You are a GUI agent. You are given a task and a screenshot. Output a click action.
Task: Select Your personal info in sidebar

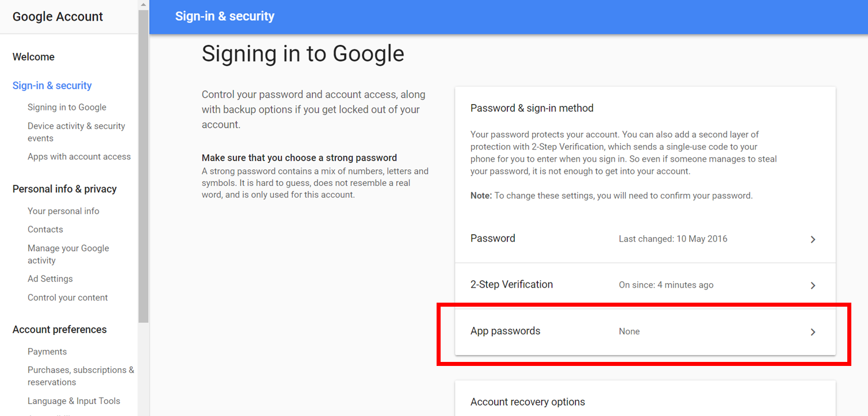[x=63, y=211]
